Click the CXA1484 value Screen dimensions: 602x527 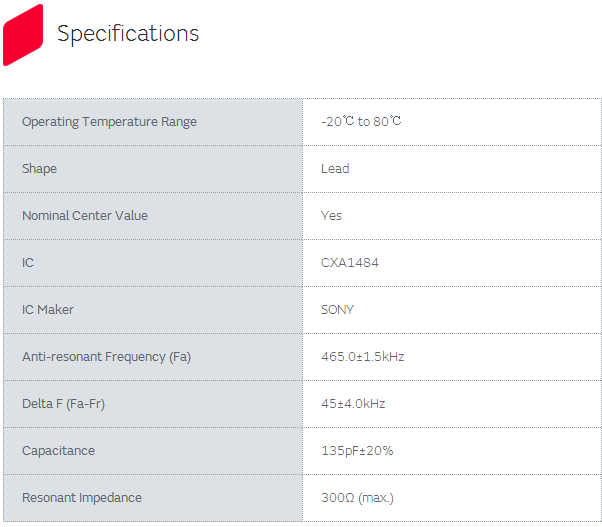[x=349, y=263]
